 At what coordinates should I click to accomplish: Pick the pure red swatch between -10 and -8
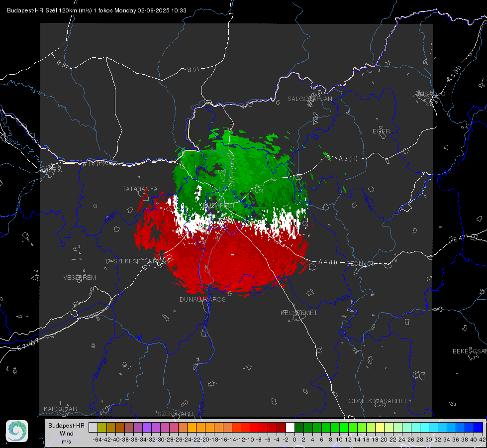[254, 427]
